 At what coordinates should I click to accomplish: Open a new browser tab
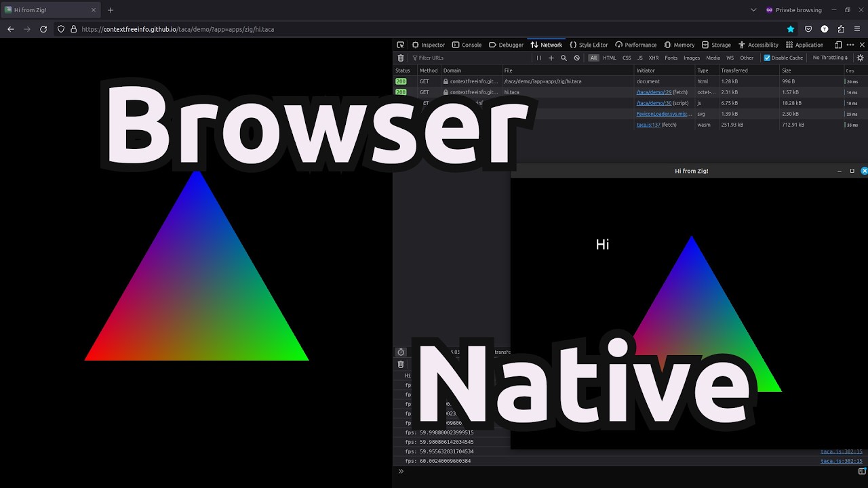click(x=111, y=10)
